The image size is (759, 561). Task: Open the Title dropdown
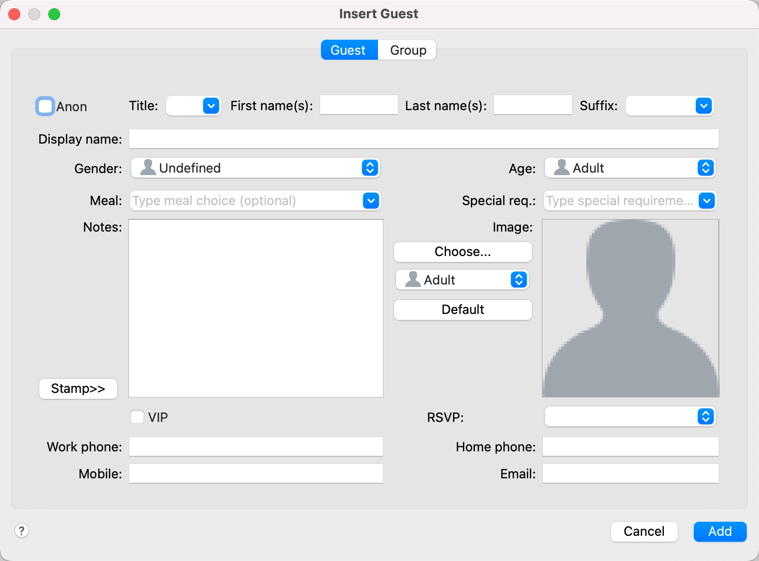(210, 106)
